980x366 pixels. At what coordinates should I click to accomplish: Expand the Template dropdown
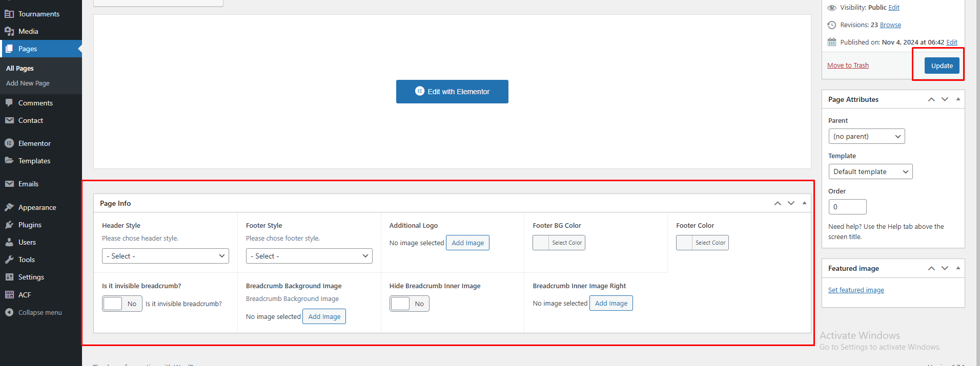tap(870, 171)
